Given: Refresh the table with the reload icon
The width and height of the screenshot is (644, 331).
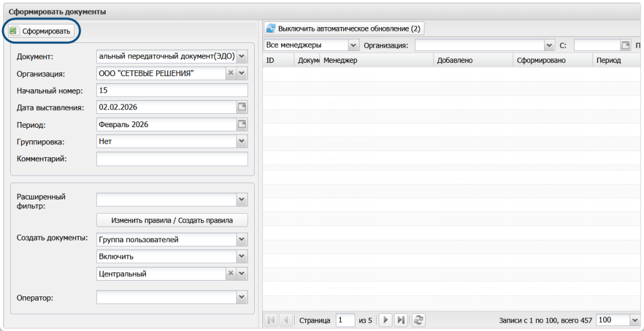Looking at the screenshot, I should (x=418, y=320).
